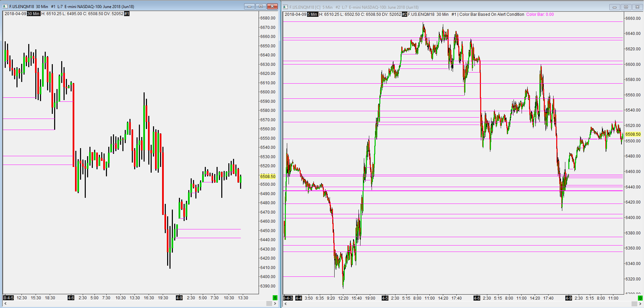Minimize the 5 Min ENQM18 chart window
Viewport: 644px width, 308px height.
pos(614,7)
